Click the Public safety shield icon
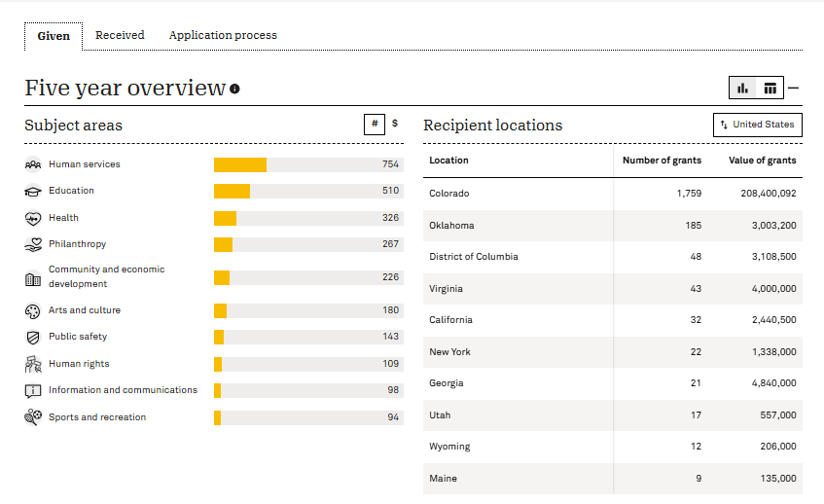 coord(33,337)
